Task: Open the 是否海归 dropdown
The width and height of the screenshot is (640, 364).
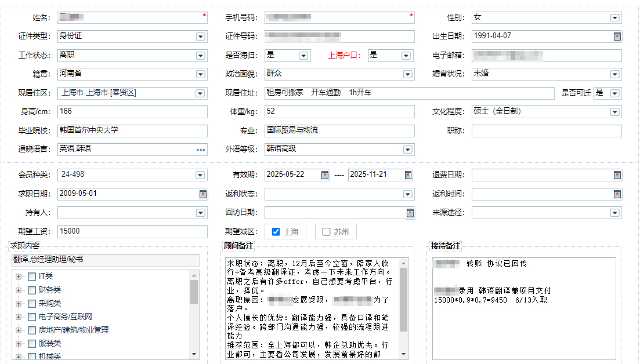Action: click(x=303, y=56)
